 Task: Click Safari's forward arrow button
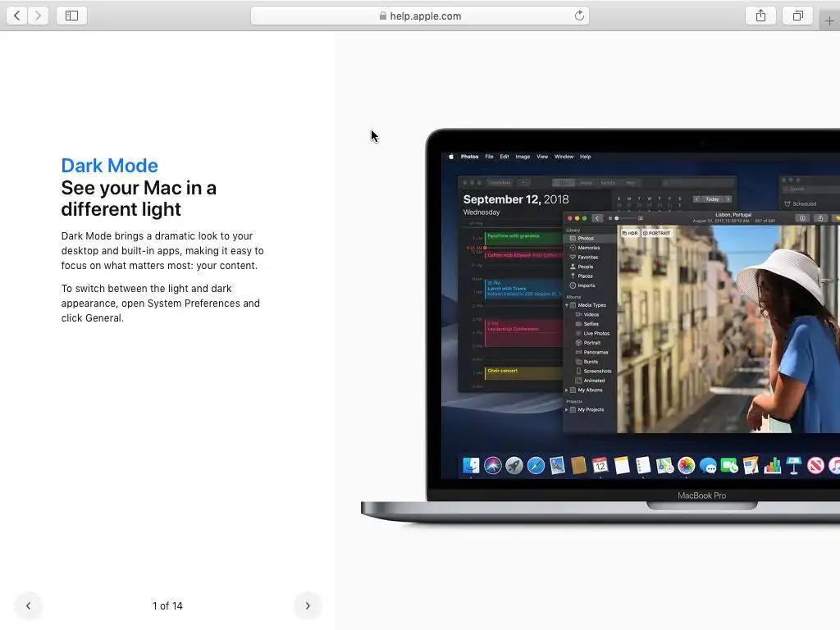[38, 16]
